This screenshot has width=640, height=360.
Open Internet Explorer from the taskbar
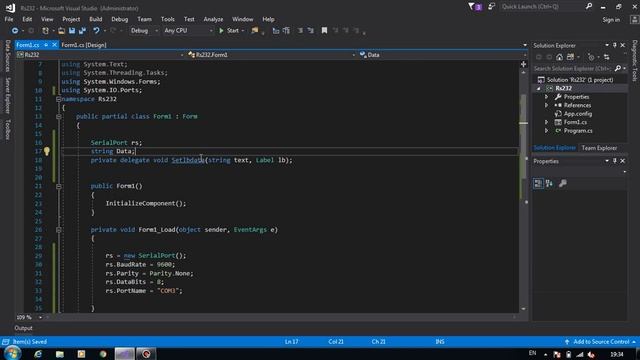tap(38, 354)
